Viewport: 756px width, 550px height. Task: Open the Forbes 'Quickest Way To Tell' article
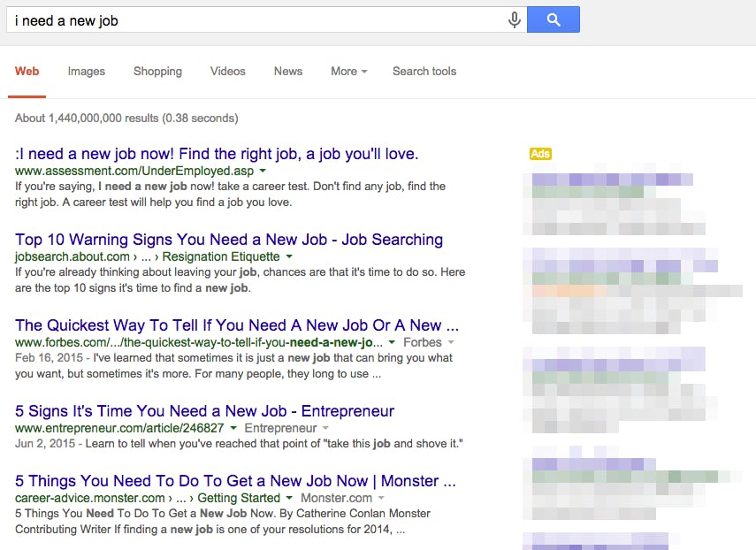236,325
